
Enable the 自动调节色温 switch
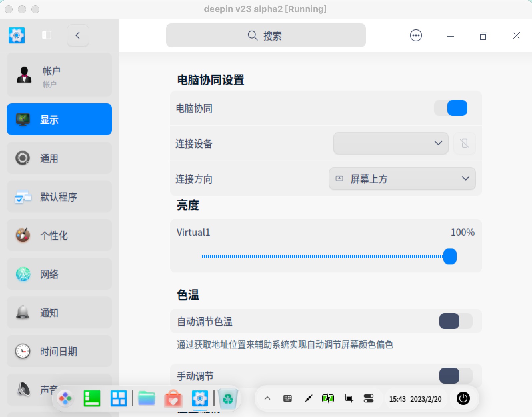(456, 321)
